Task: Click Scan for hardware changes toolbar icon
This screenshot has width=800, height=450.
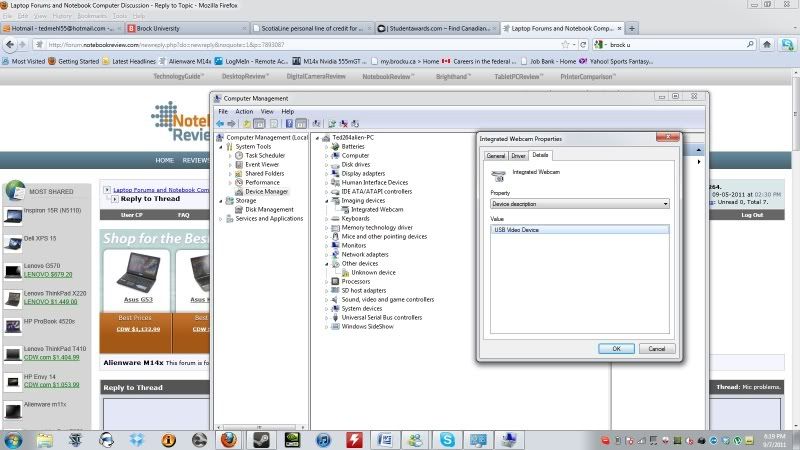Action: click(x=316, y=123)
